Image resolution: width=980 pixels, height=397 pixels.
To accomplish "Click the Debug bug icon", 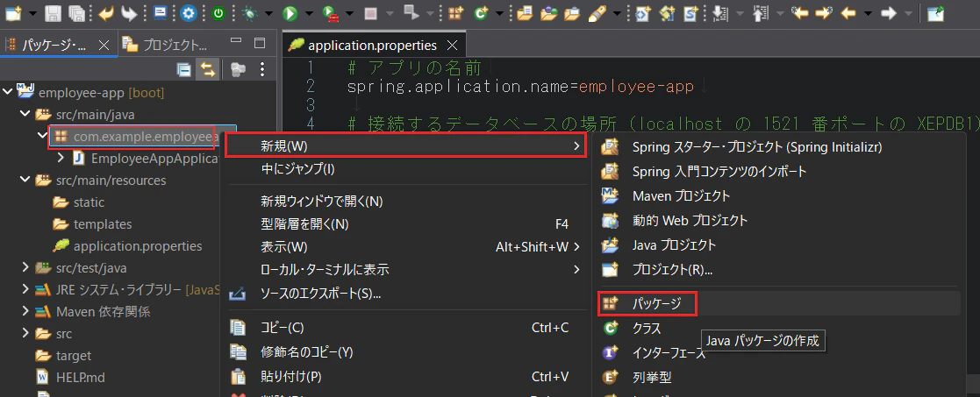I will (x=250, y=13).
